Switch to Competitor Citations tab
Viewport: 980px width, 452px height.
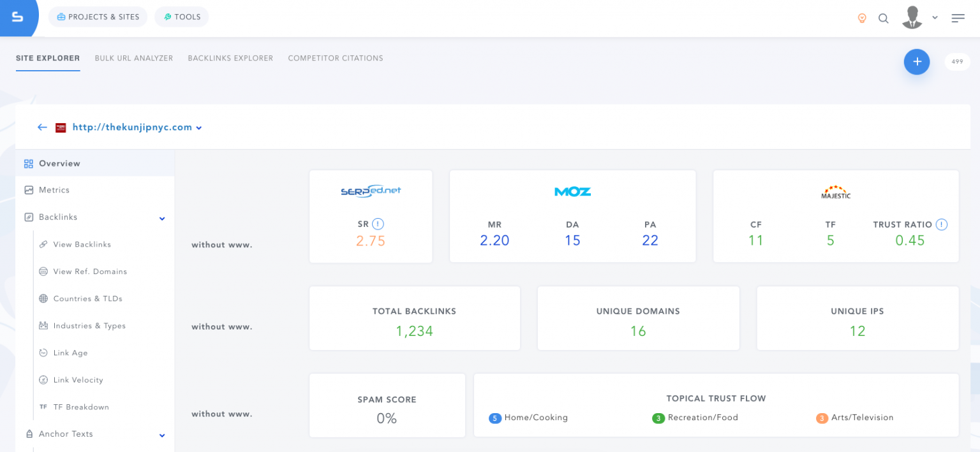click(336, 58)
